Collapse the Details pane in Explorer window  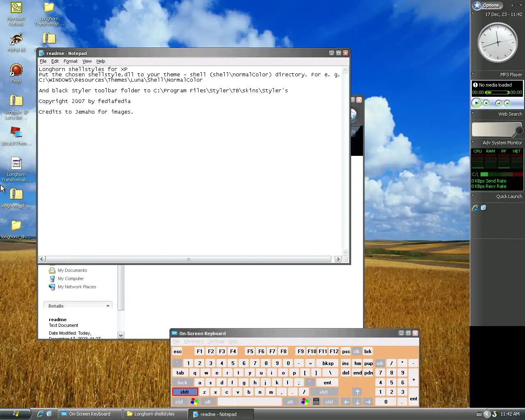tap(108, 306)
